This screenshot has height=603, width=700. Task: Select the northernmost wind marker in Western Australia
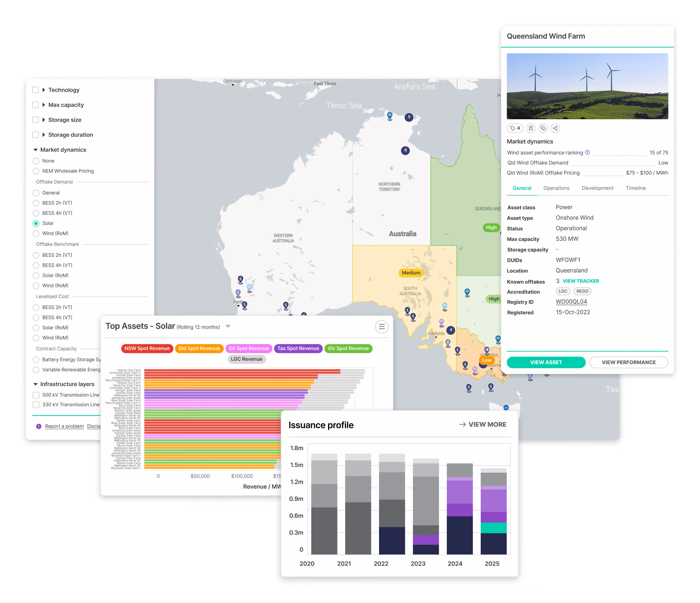(240, 280)
